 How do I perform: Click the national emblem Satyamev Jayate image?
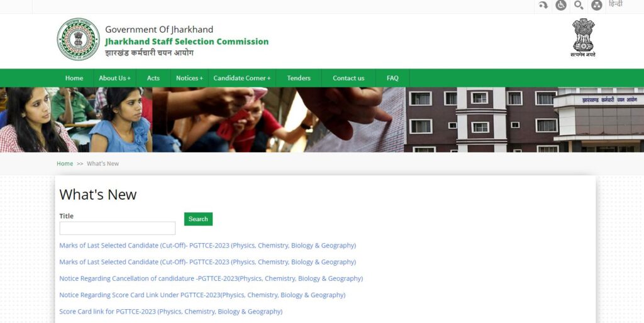pyautogui.click(x=583, y=37)
